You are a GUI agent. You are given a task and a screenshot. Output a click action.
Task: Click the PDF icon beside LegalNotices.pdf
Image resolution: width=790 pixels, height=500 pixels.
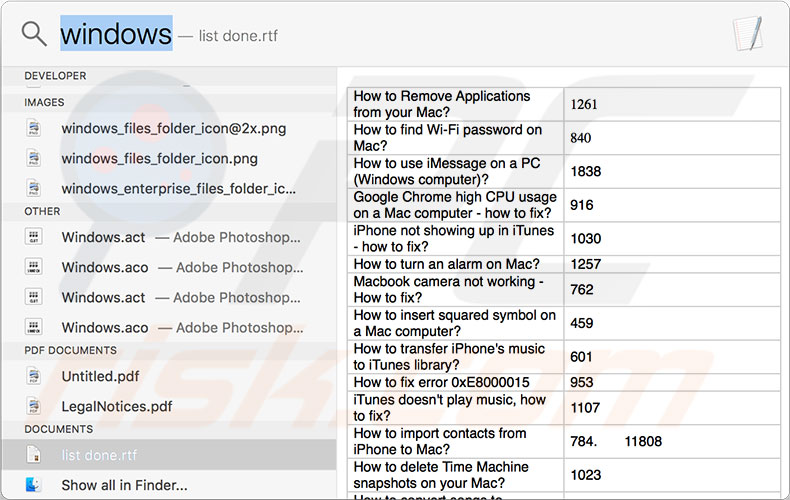tap(34, 406)
